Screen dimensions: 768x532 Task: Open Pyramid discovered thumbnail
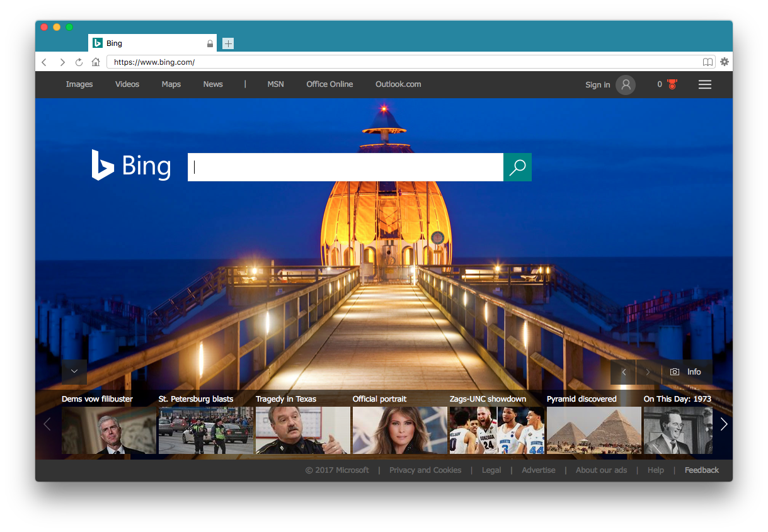coord(594,430)
